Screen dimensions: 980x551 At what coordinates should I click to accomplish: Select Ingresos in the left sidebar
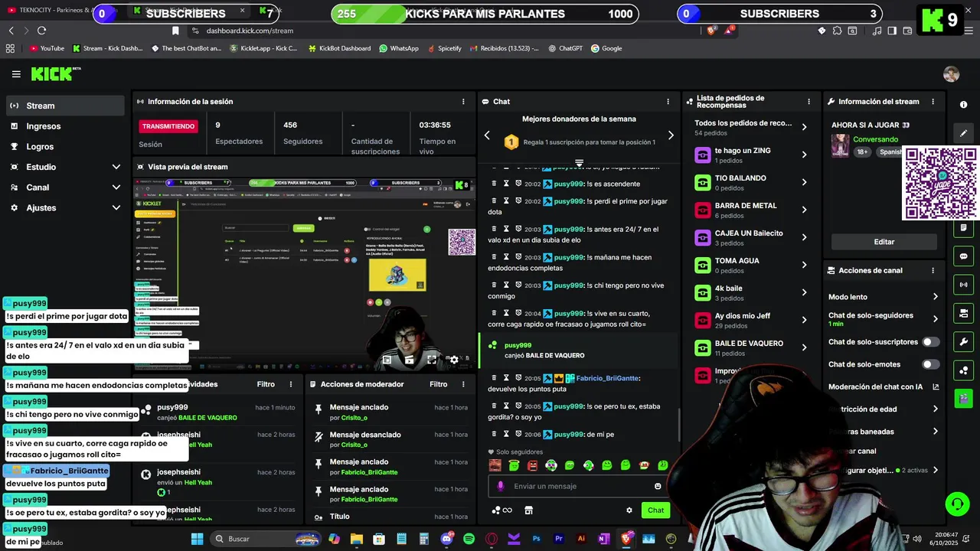coord(64,126)
